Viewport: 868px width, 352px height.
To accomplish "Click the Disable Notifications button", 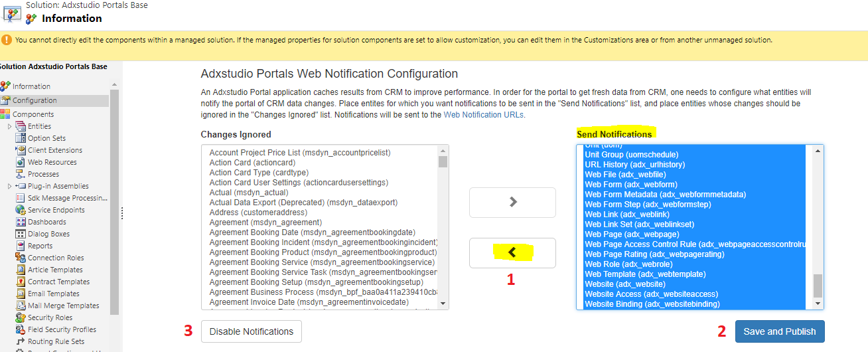I will coord(252,331).
